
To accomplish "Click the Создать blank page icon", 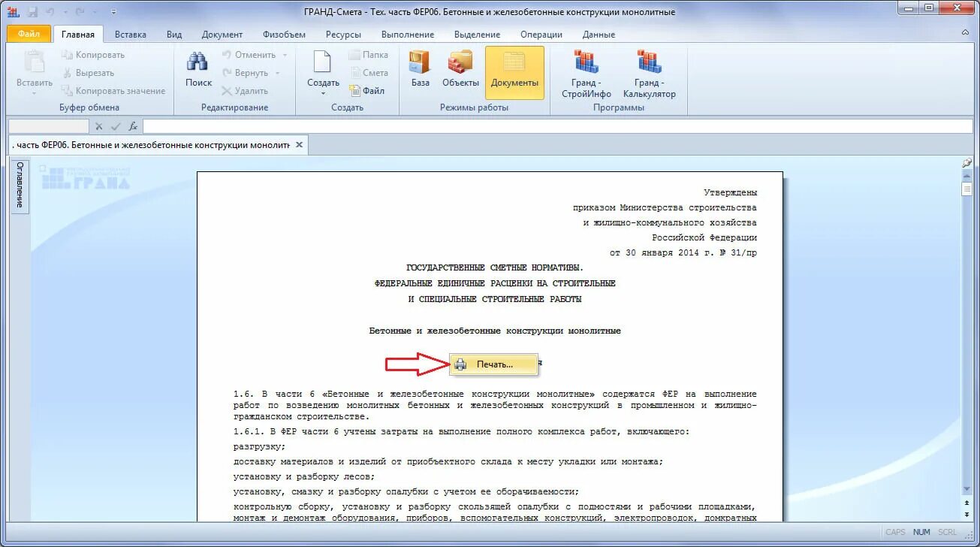I will (323, 62).
